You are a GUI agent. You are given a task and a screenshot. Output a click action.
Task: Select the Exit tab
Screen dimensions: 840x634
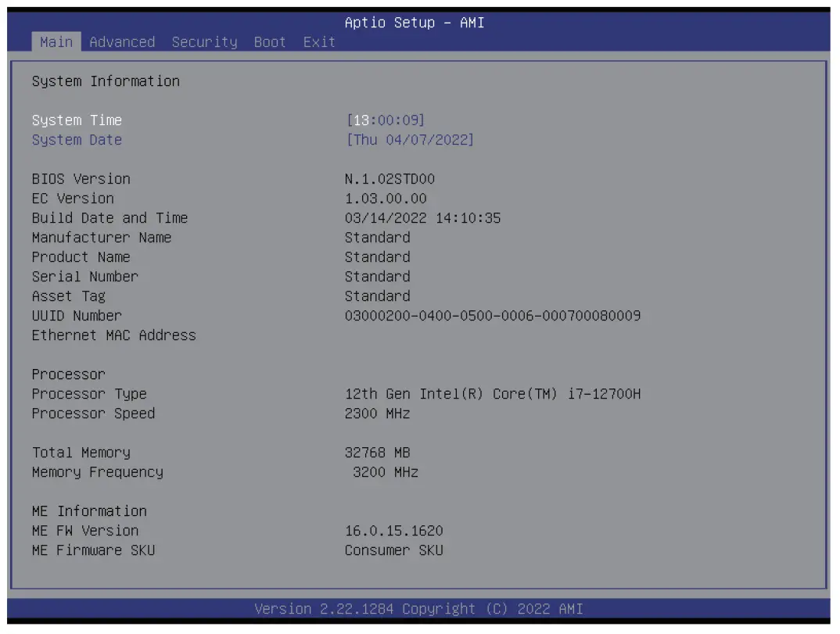pos(319,41)
